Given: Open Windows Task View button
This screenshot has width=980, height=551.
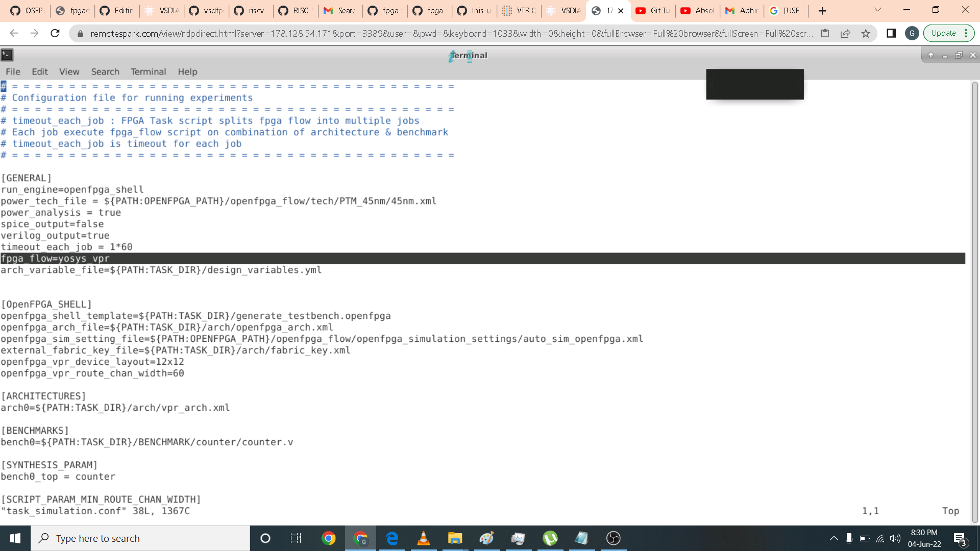Looking at the screenshot, I should click(296, 538).
